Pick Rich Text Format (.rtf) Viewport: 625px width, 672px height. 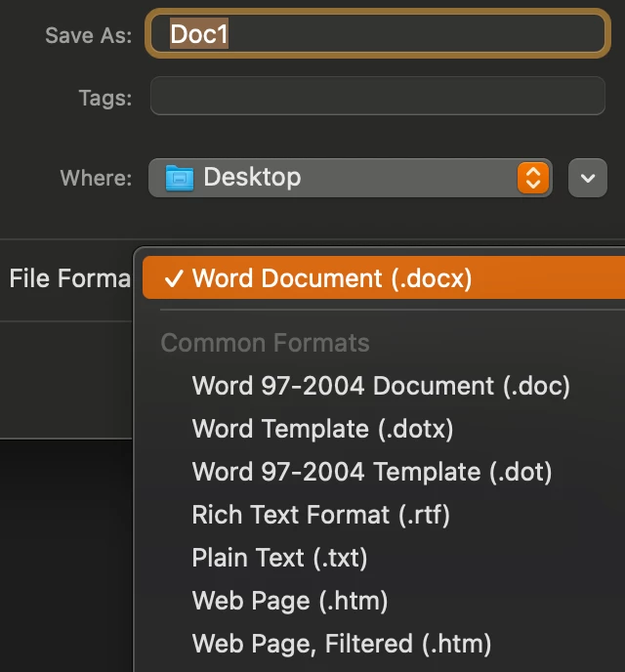pyautogui.click(x=321, y=515)
